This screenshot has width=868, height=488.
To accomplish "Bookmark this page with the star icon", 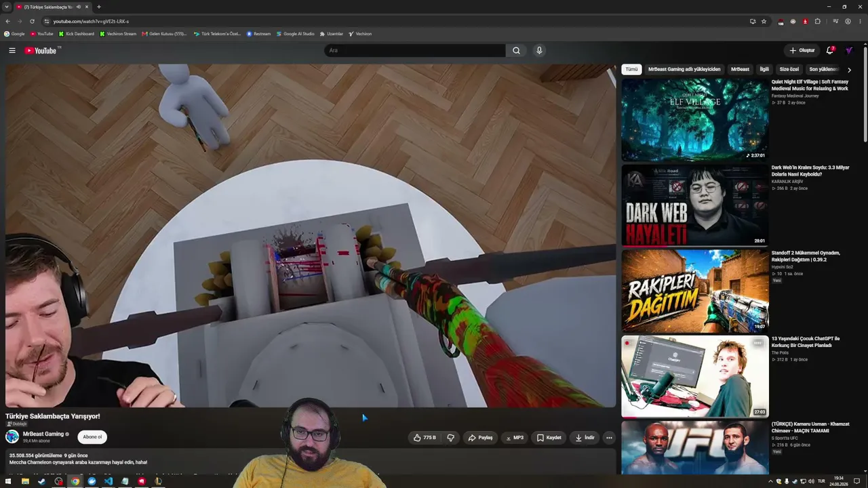I will 764,21.
